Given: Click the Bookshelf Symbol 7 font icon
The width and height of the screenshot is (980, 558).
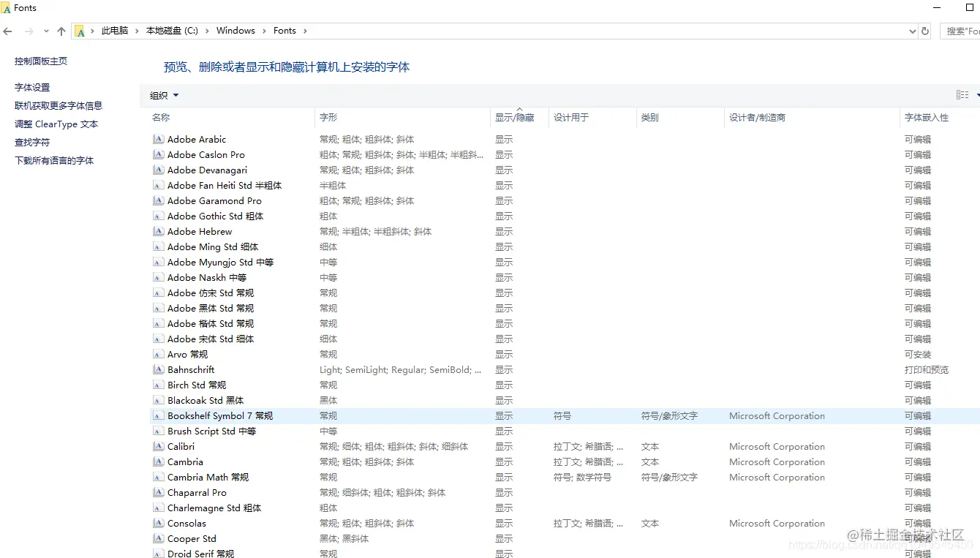Looking at the screenshot, I should [158, 415].
